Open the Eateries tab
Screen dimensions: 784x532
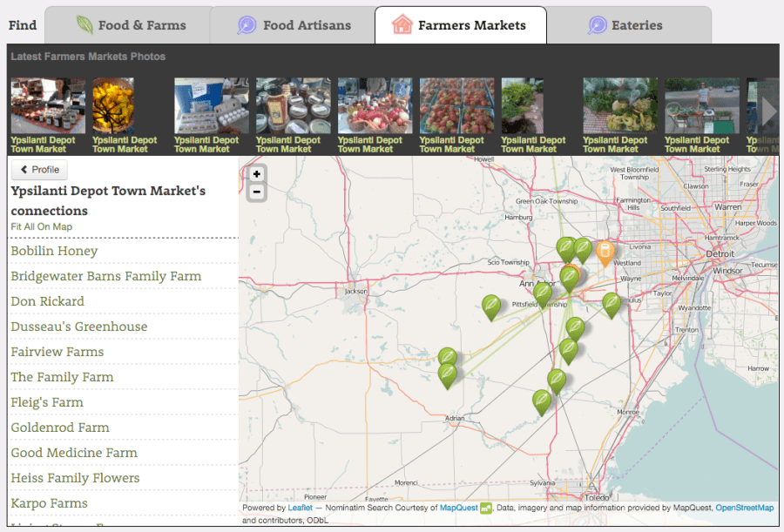pos(625,25)
